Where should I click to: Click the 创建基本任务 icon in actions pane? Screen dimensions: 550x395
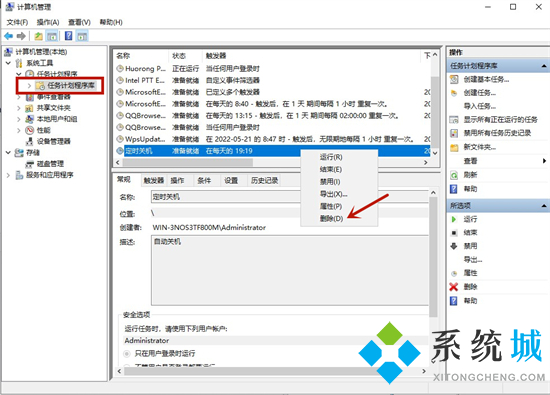point(454,79)
